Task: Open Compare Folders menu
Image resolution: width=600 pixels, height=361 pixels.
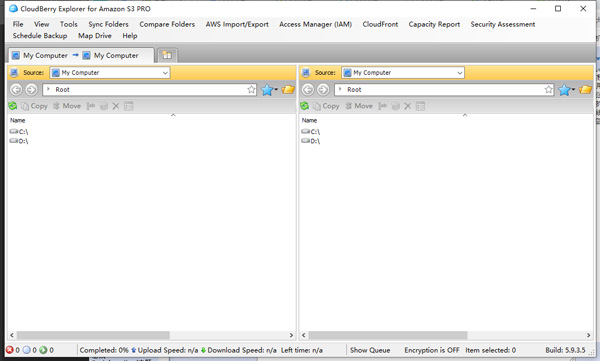Action: tap(167, 24)
